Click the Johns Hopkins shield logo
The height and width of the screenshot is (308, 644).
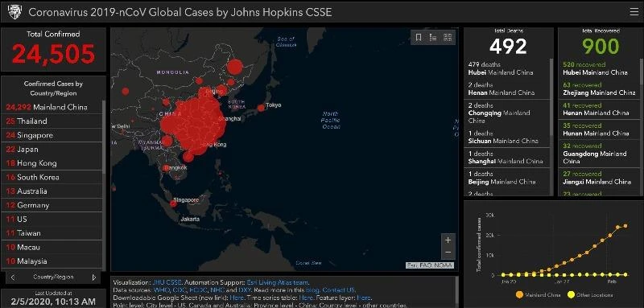tap(14, 12)
